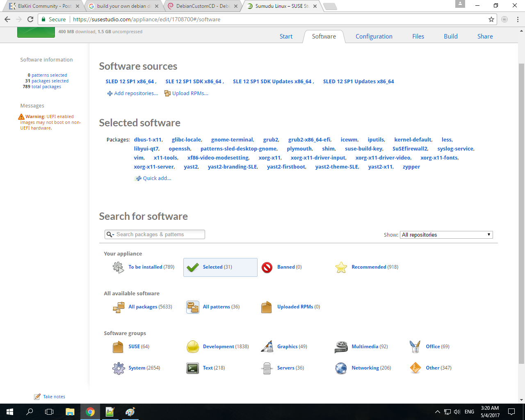Viewport: 525px width, 420px height.
Task: Open SLE 12 SP1 SDK Updates x86_64 link
Action: coord(272,82)
